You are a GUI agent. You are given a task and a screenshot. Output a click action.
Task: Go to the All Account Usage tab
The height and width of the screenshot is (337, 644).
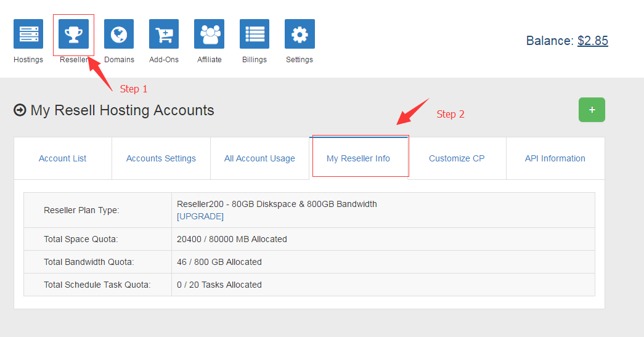tap(259, 158)
